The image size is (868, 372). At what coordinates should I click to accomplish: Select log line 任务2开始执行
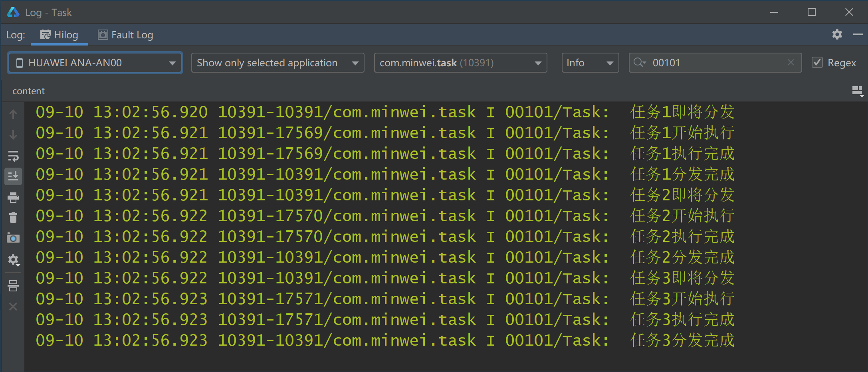click(385, 216)
